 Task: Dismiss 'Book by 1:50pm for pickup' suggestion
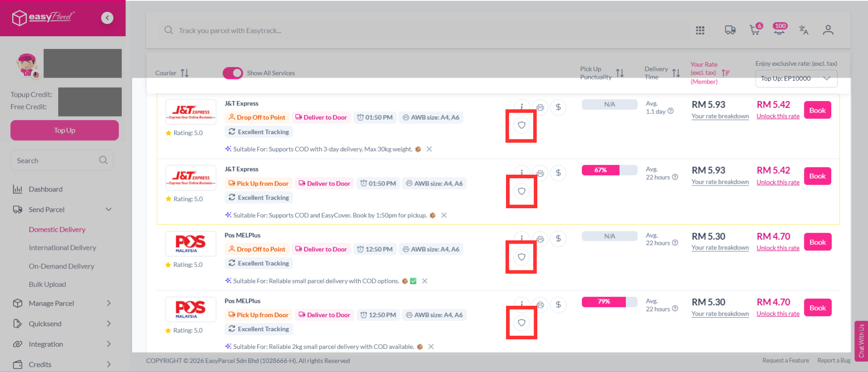coord(444,215)
